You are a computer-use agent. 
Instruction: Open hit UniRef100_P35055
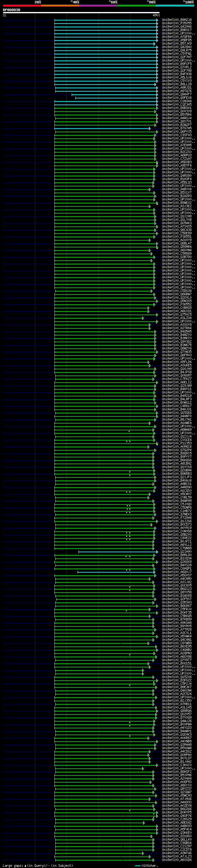click(177, 23)
